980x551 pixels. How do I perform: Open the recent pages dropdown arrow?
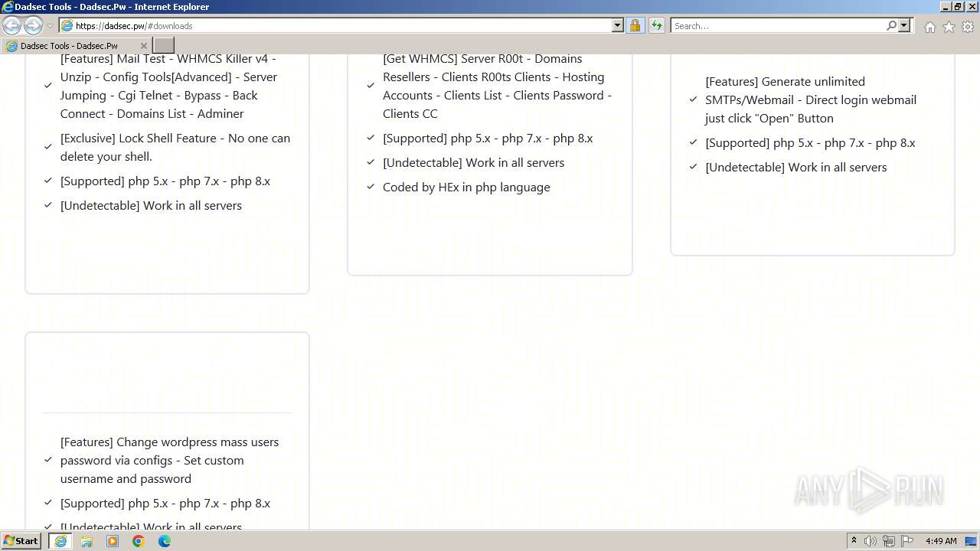(x=50, y=26)
